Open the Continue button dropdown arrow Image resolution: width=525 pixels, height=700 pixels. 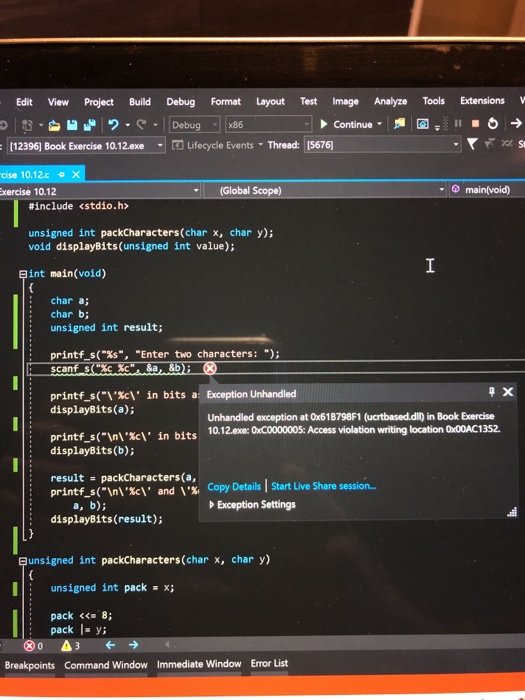(379, 124)
